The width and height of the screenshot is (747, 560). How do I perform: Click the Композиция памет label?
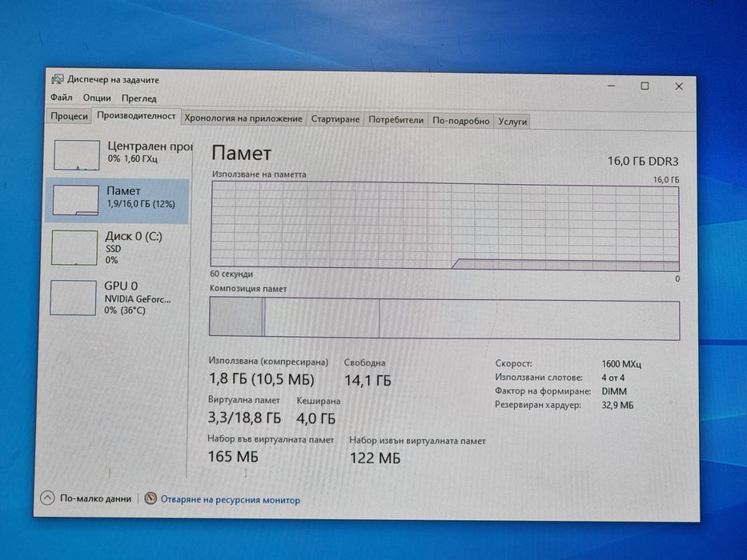point(248,288)
